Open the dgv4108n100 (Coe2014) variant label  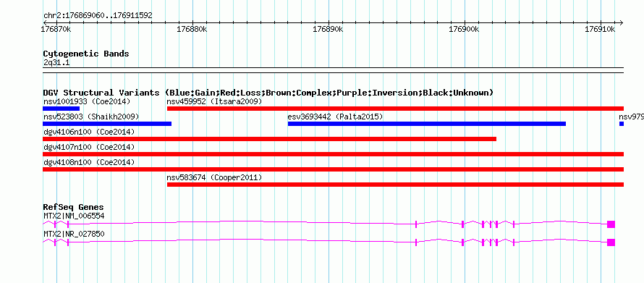(89, 162)
